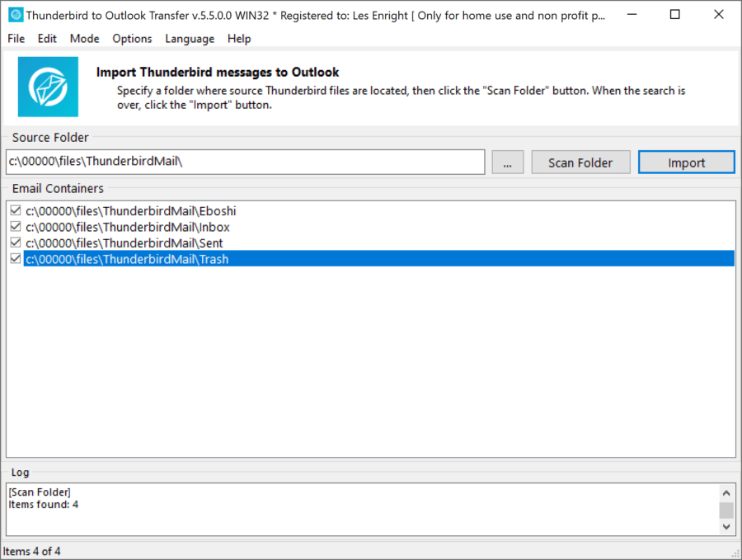
Task: Open the Edit menu
Action: (47, 39)
